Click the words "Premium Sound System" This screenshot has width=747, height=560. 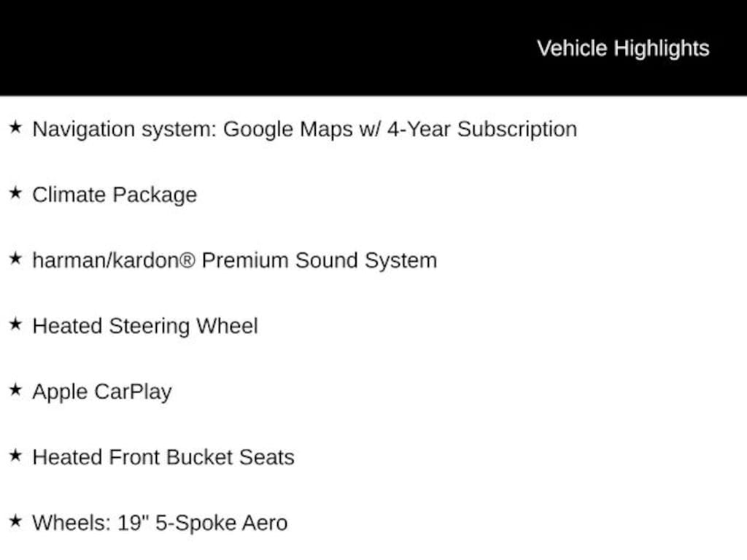pos(319,260)
